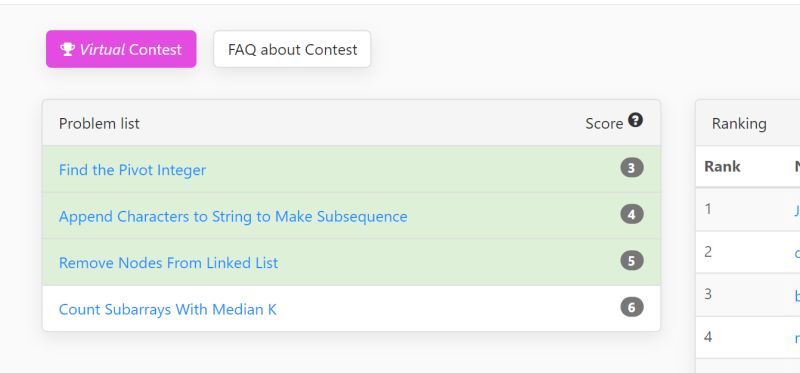Click the trophy icon on Virtual Contest
Screen dimensions: 800x373
click(x=67, y=49)
